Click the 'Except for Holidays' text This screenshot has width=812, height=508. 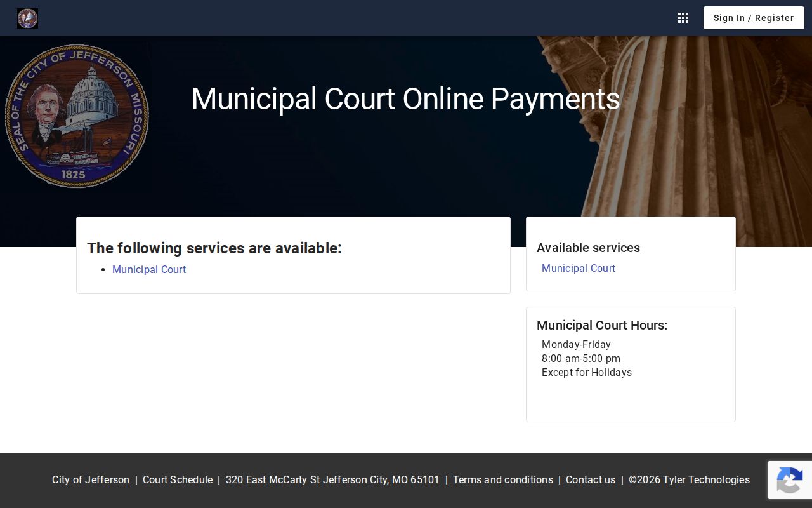tap(587, 372)
